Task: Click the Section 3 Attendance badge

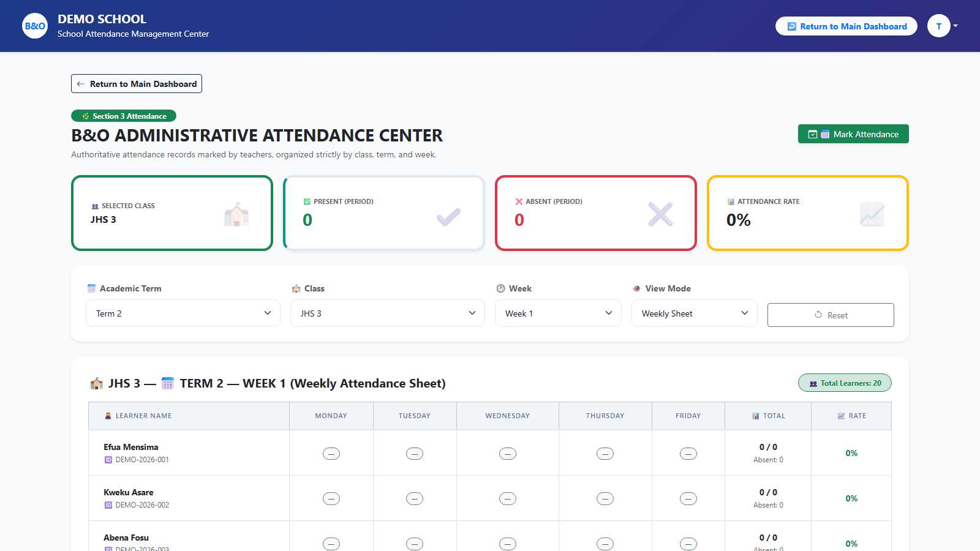Action: point(124,116)
